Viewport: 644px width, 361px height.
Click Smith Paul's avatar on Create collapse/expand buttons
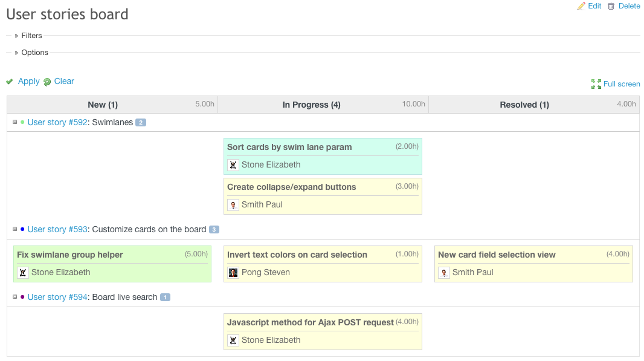(x=233, y=204)
